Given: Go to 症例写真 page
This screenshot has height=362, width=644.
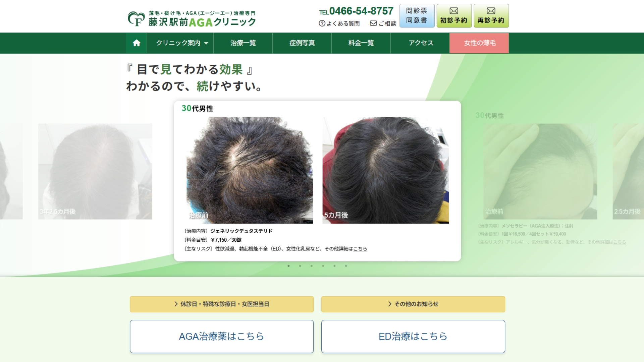Looking at the screenshot, I should [x=302, y=43].
